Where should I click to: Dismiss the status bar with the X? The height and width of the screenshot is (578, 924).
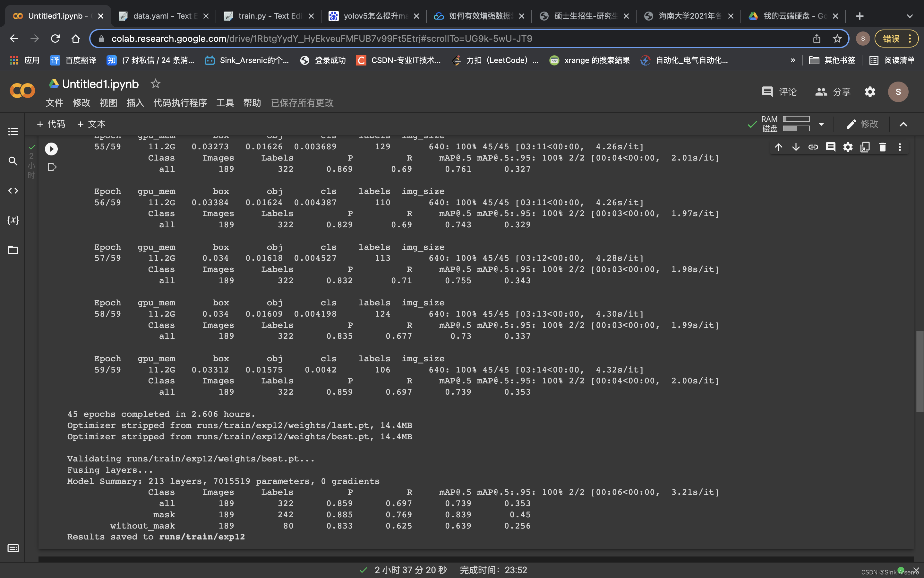pos(916,570)
